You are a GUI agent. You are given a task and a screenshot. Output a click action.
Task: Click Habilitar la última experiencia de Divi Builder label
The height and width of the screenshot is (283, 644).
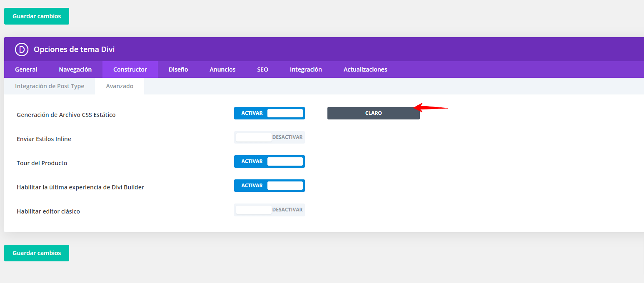coord(80,187)
